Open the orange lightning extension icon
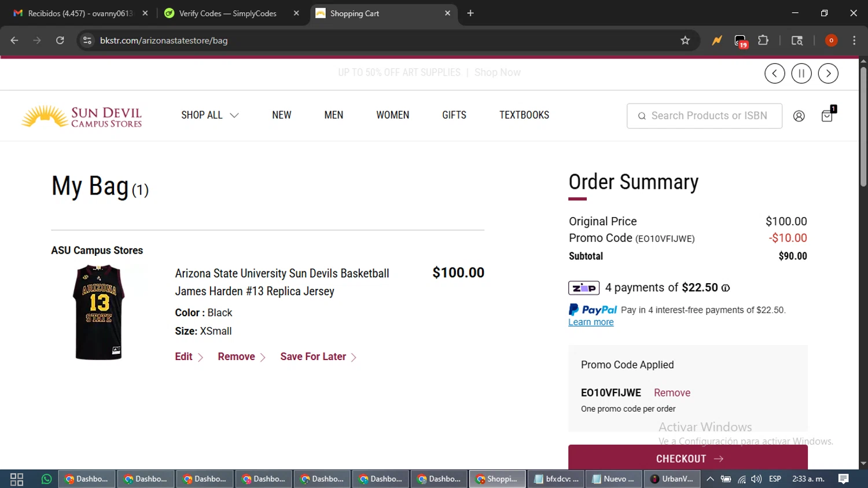Image resolution: width=868 pixels, height=488 pixels. click(x=717, y=41)
